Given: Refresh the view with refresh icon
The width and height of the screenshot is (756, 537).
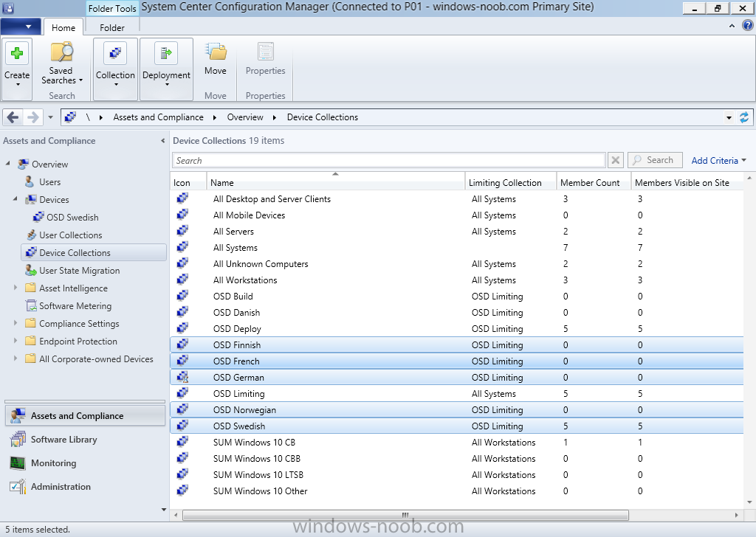Looking at the screenshot, I should (744, 117).
